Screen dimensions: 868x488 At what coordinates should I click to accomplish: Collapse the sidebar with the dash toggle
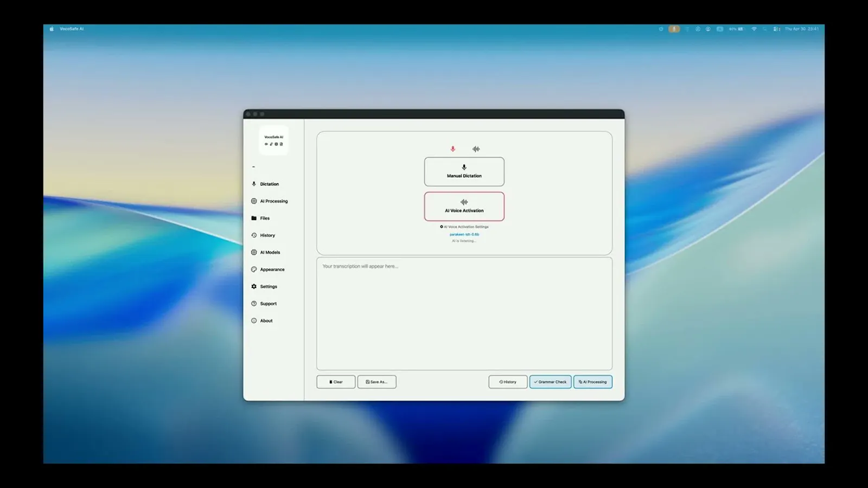253,167
